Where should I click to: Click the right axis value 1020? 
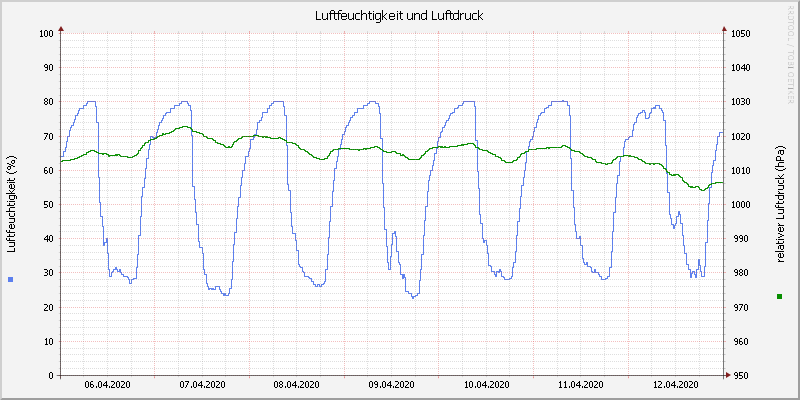(x=740, y=136)
